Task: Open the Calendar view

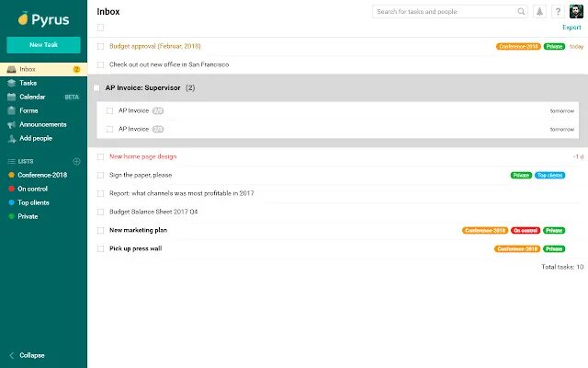Action: (x=31, y=97)
